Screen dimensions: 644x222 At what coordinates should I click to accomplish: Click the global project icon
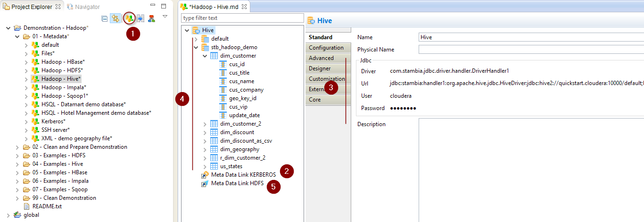point(17,215)
